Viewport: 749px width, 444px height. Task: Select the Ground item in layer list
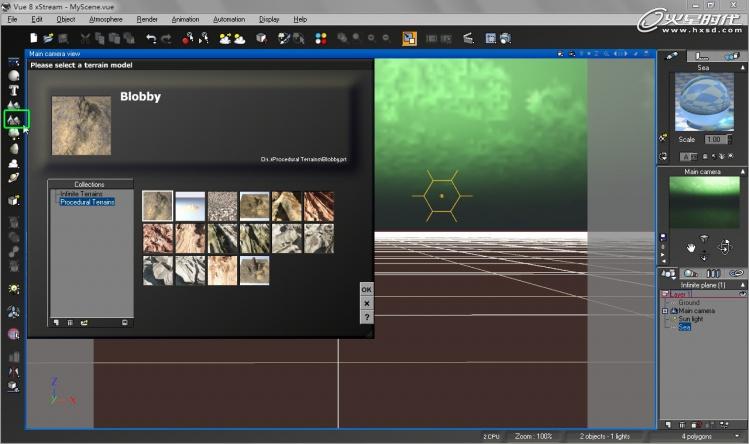coord(689,303)
